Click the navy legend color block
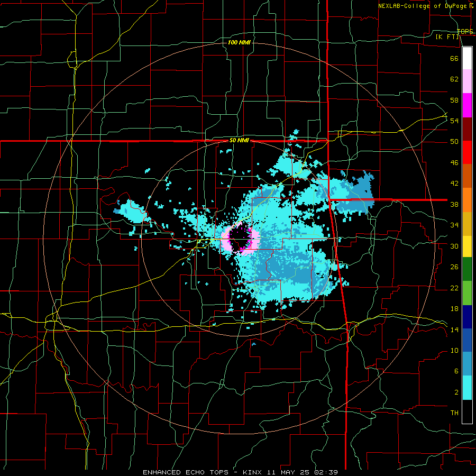This screenshot has width=476, height=476. (467, 317)
